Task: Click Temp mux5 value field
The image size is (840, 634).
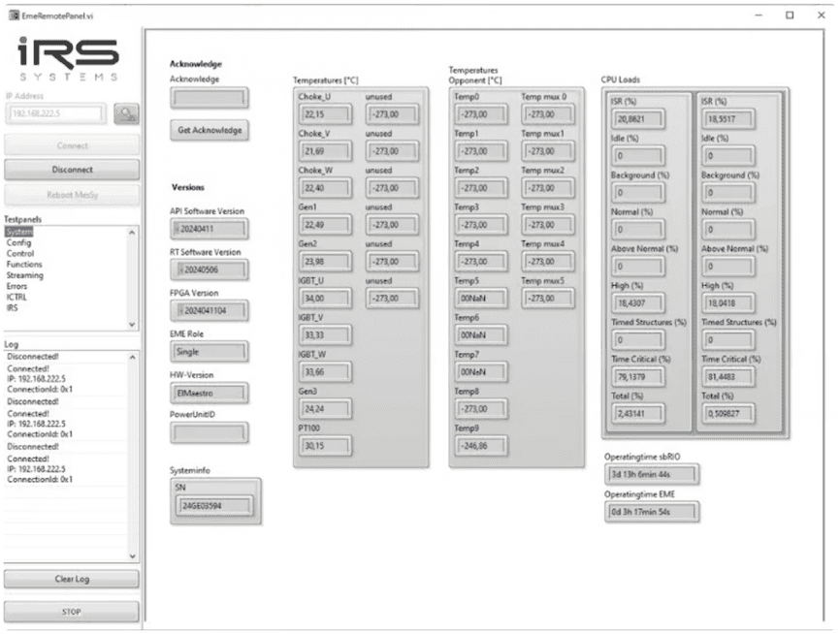Action: tap(548, 299)
